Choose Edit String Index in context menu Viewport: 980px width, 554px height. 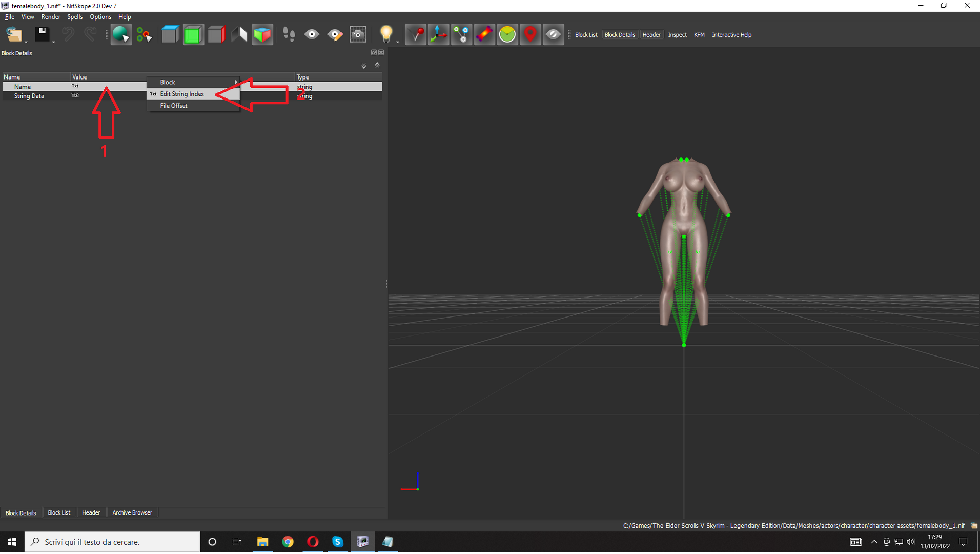click(x=193, y=94)
